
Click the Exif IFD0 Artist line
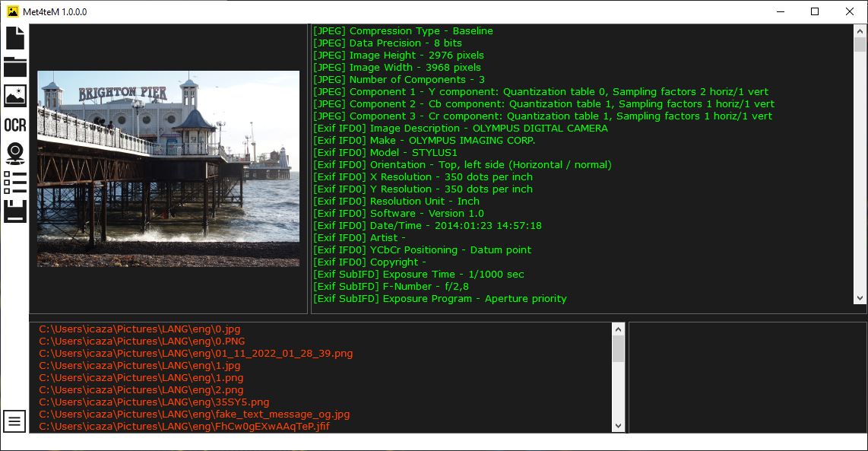click(360, 238)
